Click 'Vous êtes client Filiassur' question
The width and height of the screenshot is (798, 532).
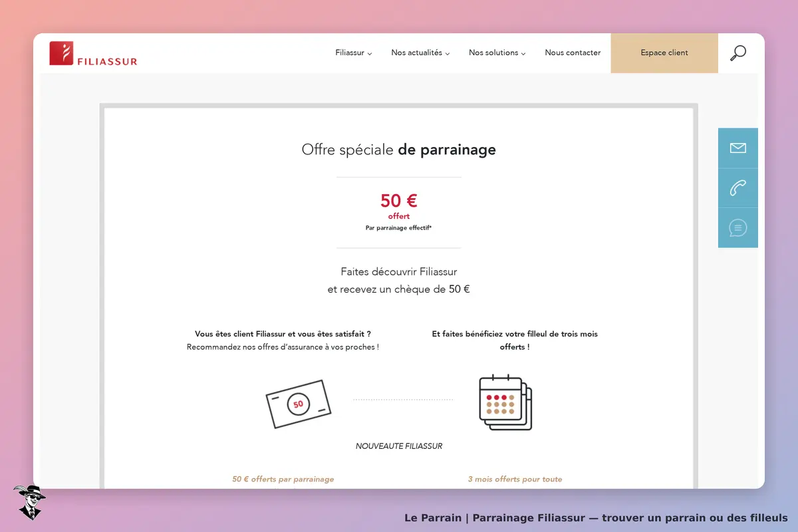283,334
